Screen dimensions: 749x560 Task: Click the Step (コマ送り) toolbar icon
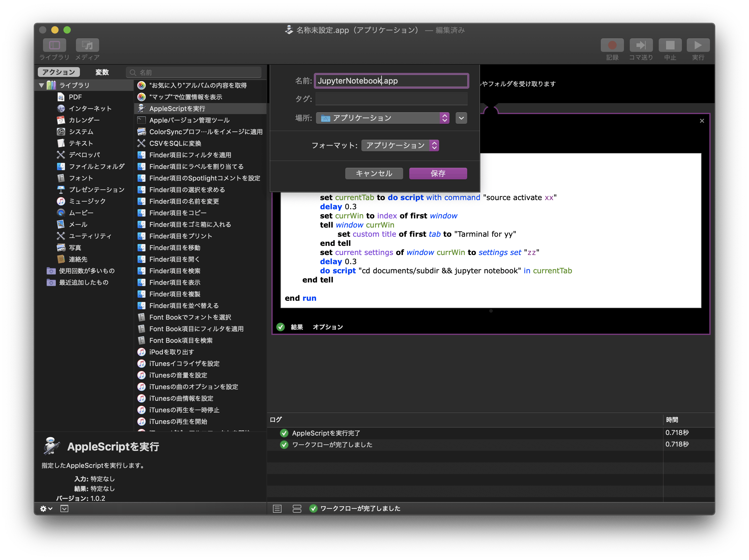point(641,45)
